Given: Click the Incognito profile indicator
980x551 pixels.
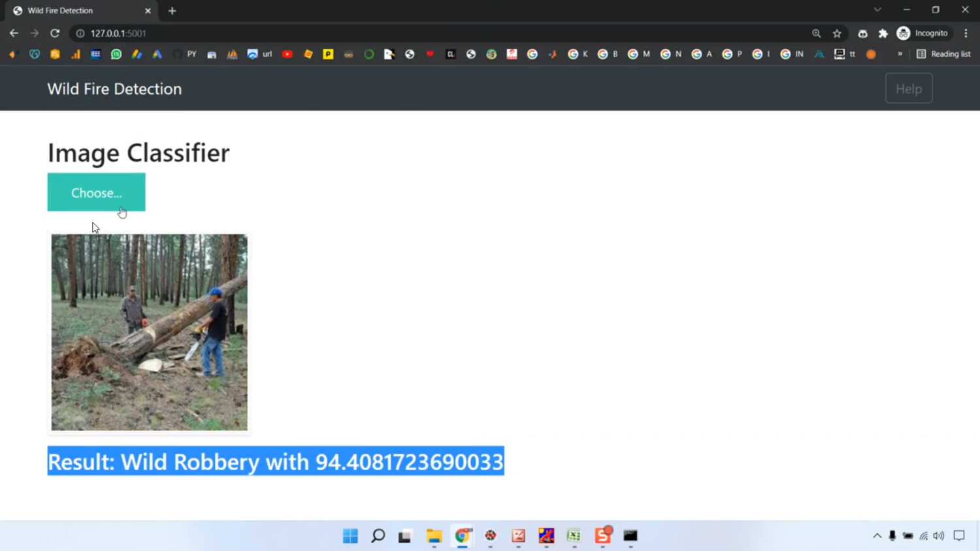Looking at the screenshot, I should [x=923, y=33].
